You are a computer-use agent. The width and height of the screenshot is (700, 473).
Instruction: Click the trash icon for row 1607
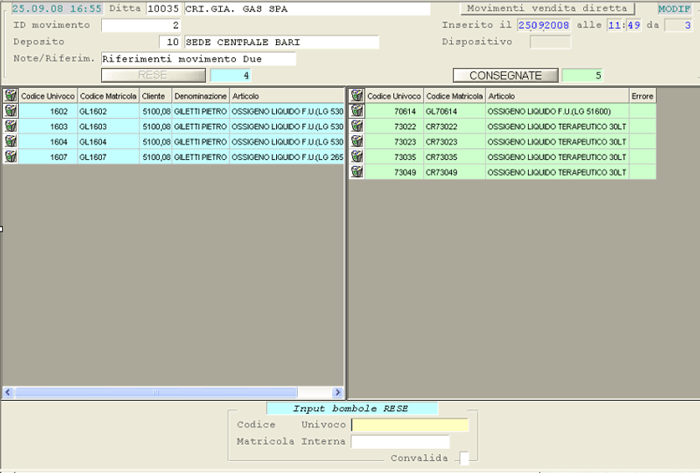point(10,157)
